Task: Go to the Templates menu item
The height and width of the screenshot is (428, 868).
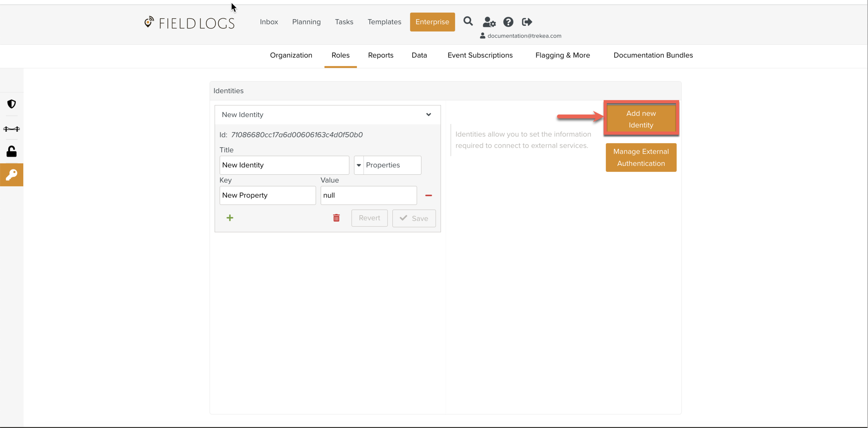Action: coord(384,22)
